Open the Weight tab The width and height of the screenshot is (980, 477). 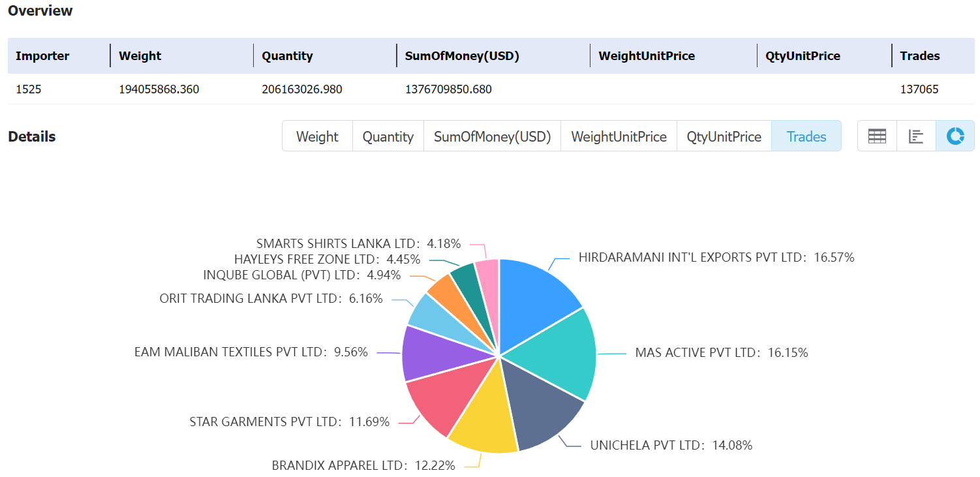point(317,136)
